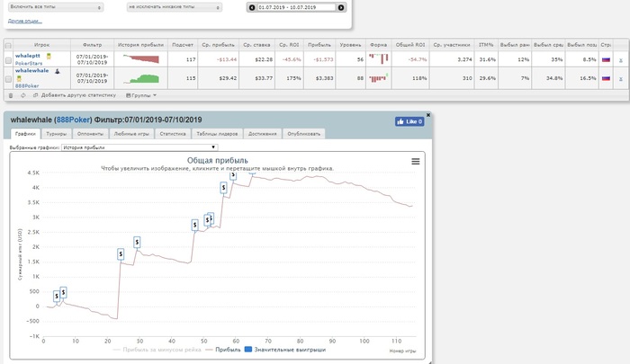630x364 pixels.
Task: Check the whaleptt row checkbox
Action: click(x=8, y=60)
